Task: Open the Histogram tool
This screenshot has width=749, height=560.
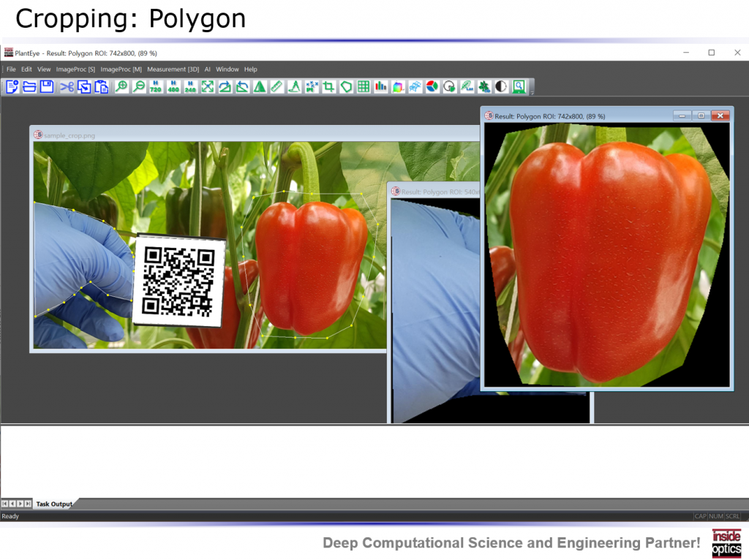Action: pyautogui.click(x=382, y=86)
